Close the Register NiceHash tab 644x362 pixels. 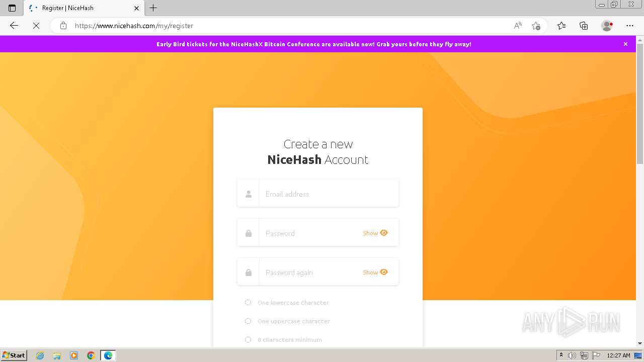point(136,8)
